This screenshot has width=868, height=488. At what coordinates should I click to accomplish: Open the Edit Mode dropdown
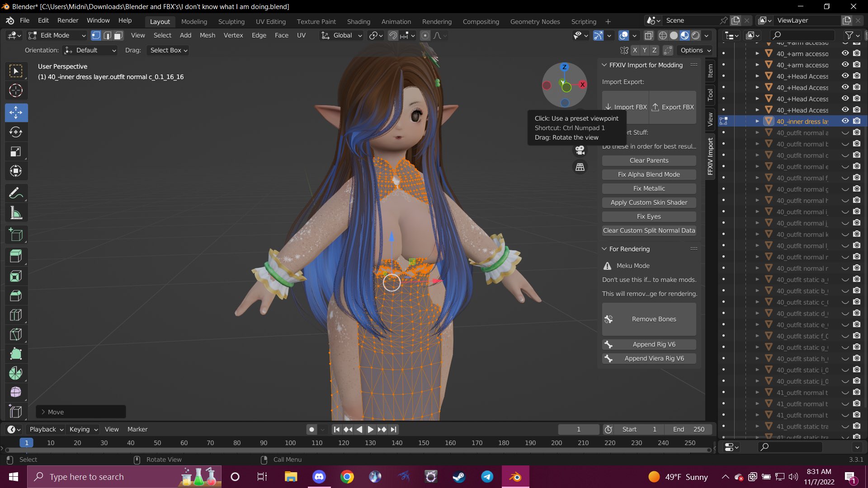coord(57,35)
